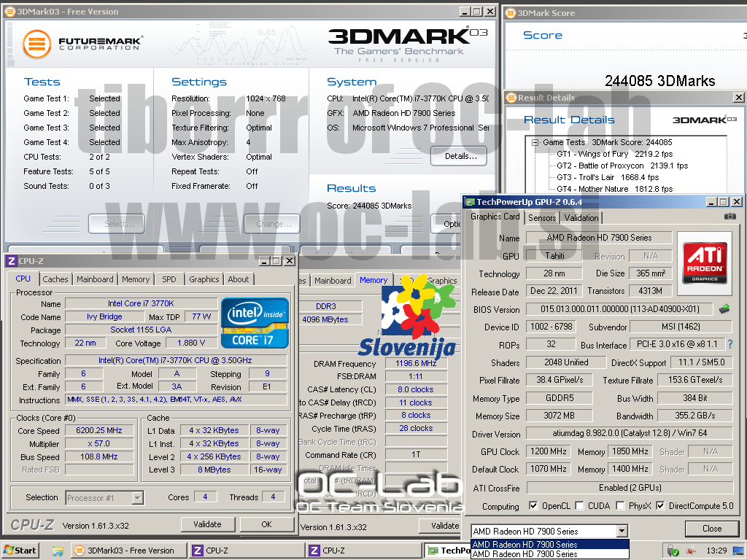Click the Start button on the taskbar

[20, 551]
